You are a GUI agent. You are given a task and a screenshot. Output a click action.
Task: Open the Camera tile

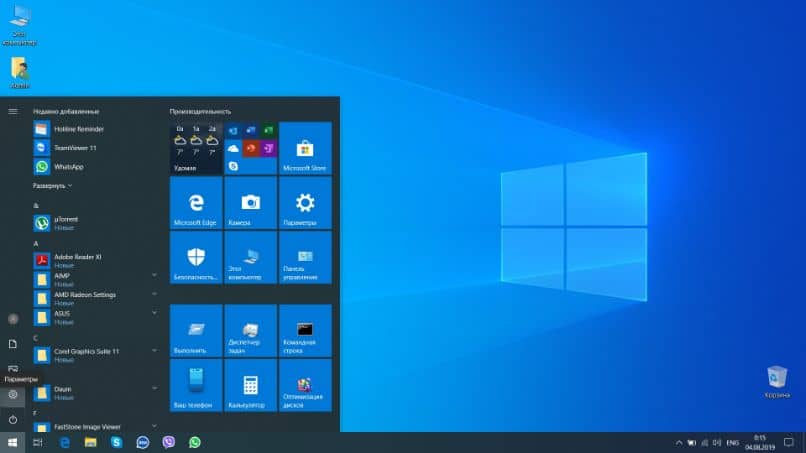point(250,203)
